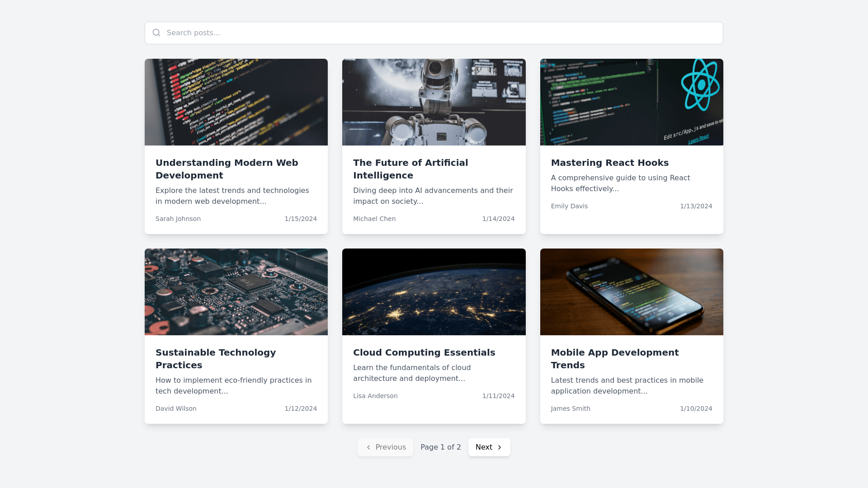Click the smartphone thumbnail image
Screen dimensions: 868x488
[631, 292]
